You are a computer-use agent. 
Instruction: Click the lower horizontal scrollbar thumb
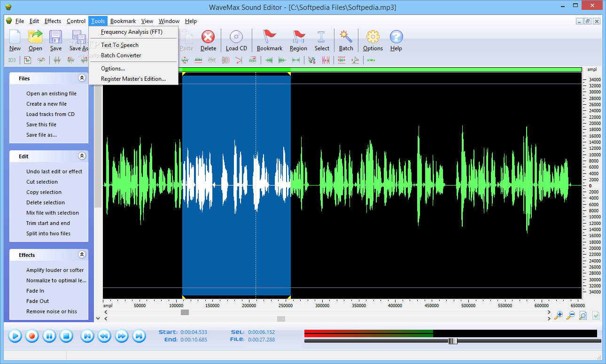pyautogui.click(x=281, y=319)
